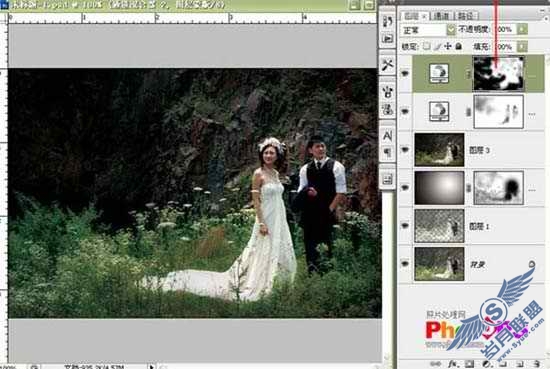Open the 填充 fill slider arrow
This screenshot has width=550, height=369.
pos(522,46)
